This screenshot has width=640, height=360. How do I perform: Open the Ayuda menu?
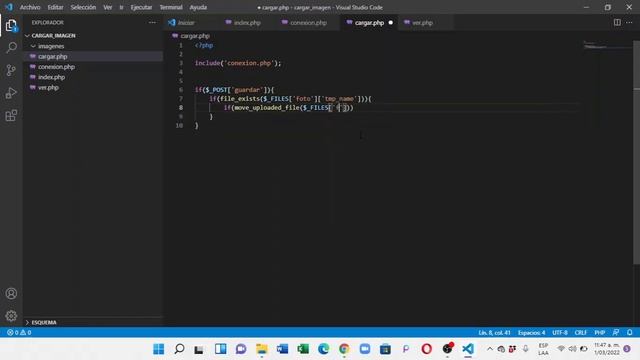[x=198, y=7]
